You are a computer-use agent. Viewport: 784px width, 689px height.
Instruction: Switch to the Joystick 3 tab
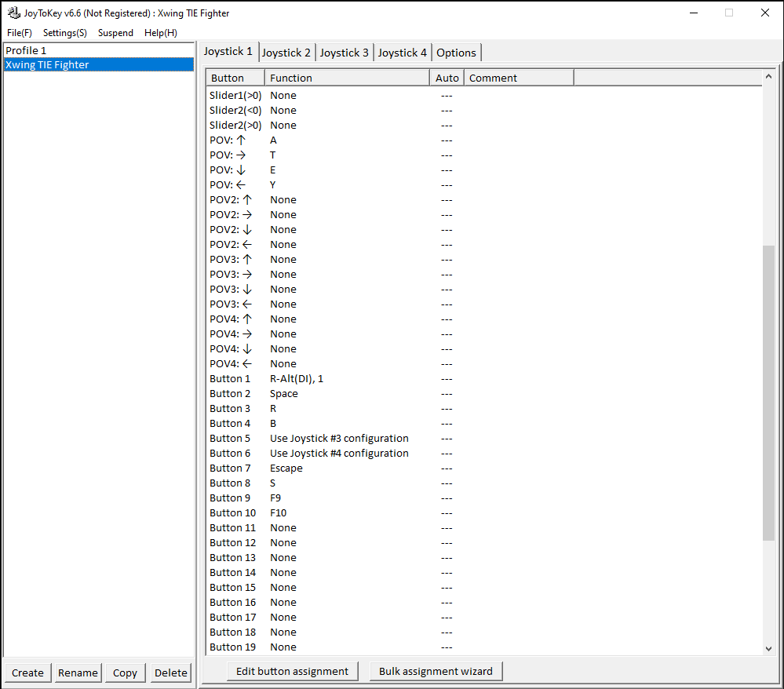(x=345, y=53)
